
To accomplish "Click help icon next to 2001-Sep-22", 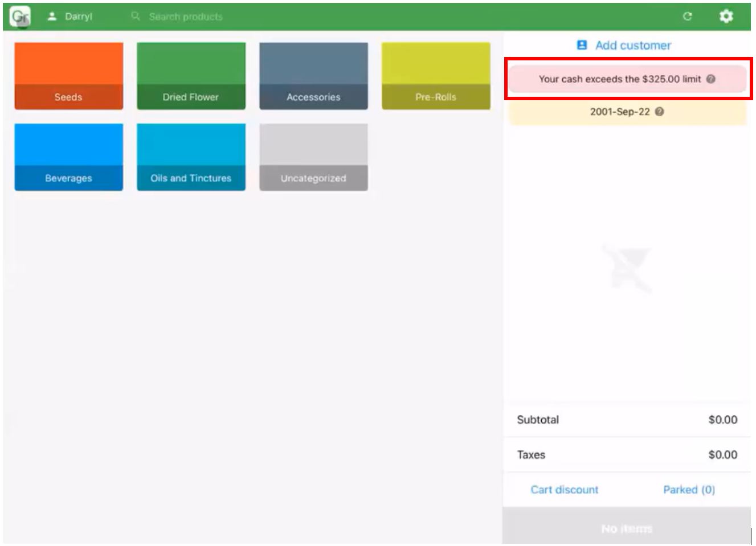I will [659, 112].
